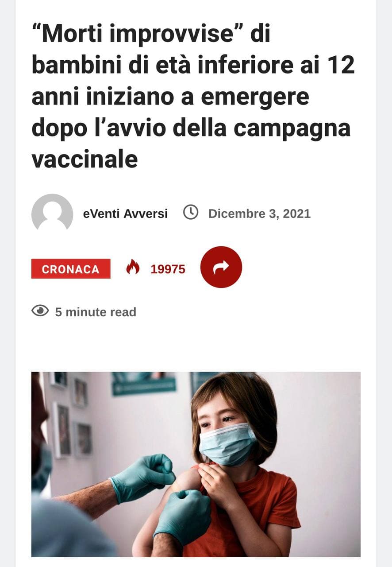
Task: Click the child's blue face mask in photo
Action: 227,444
